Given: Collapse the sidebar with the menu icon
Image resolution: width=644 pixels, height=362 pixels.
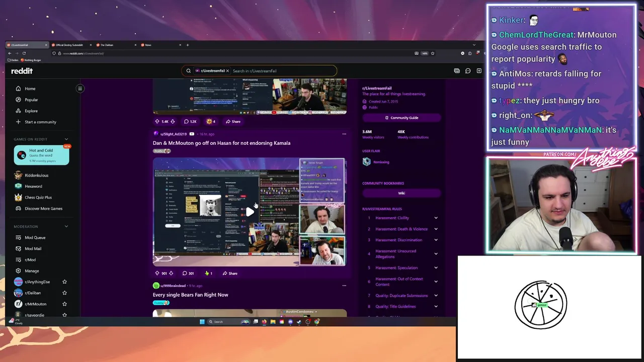Looking at the screenshot, I should [80, 88].
